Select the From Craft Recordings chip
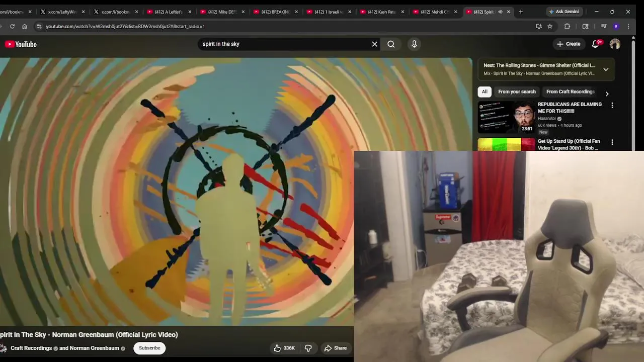The image size is (644, 362). 571,92
